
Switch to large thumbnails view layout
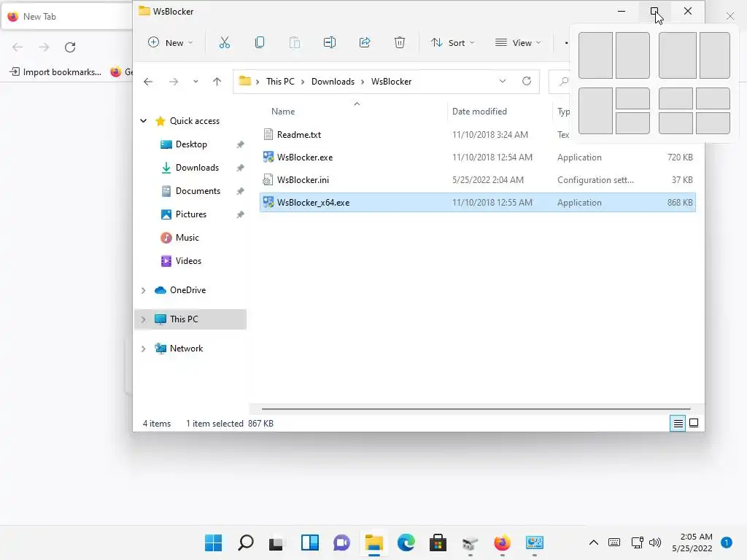coord(694,423)
